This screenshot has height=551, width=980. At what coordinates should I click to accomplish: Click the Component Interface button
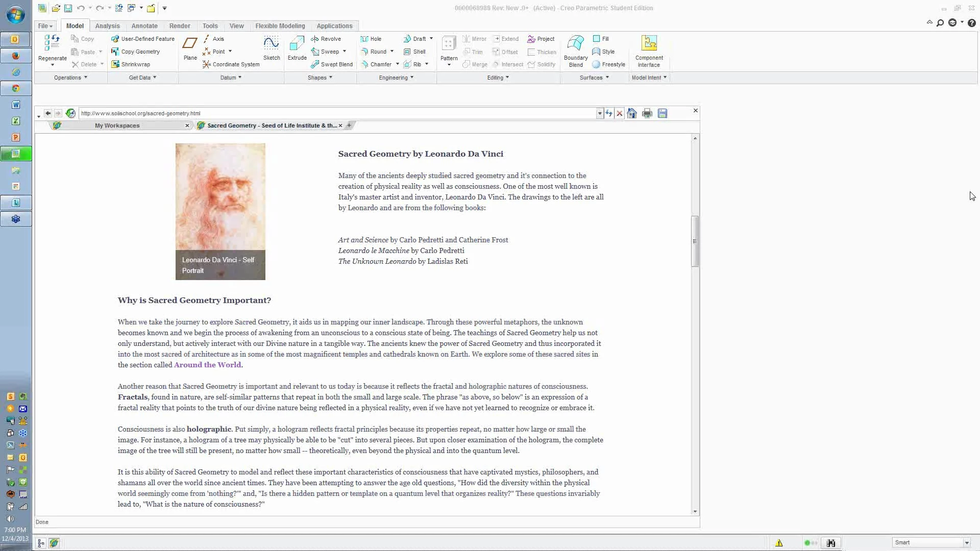pos(649,51)
